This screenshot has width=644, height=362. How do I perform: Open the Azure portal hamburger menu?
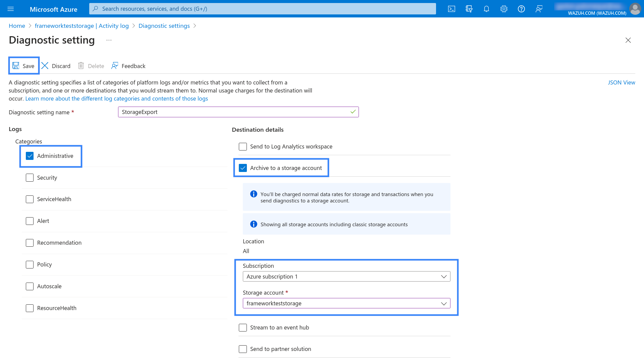click(11, 9)
